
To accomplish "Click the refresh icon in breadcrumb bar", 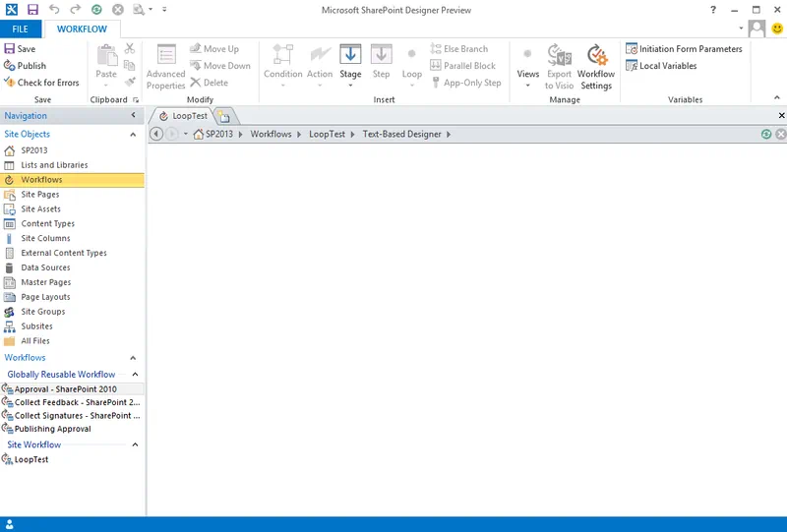I will click(x=766, y=134).
